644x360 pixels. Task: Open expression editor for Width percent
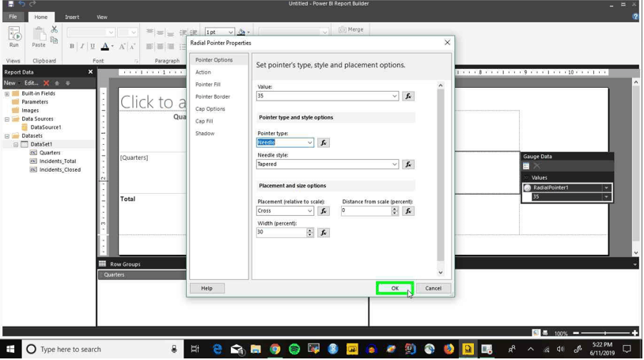pyautogui.click(x=324, y=233)
